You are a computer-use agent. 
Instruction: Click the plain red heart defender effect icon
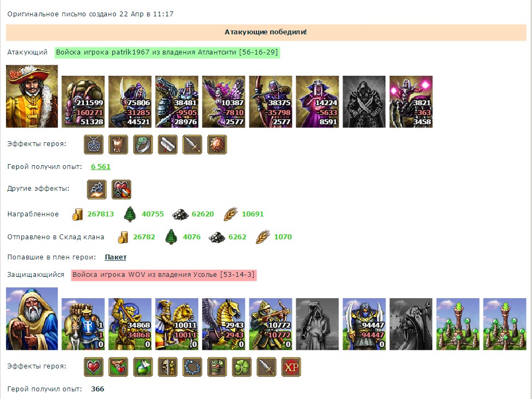[x=94, y=367]
